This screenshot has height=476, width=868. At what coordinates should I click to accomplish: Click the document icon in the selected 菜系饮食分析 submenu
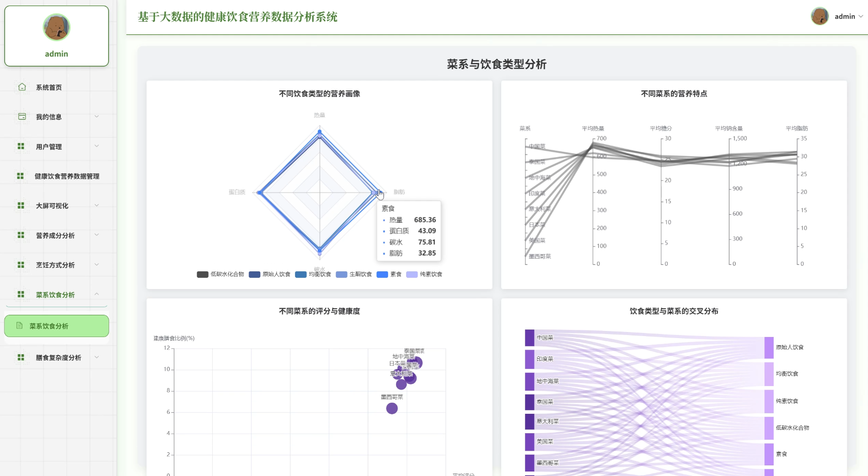[x=19, y=325]
